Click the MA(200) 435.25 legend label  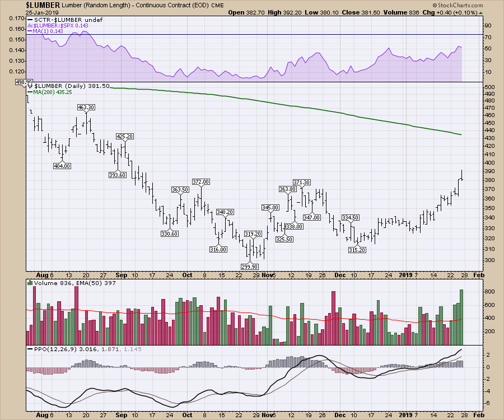pyautogui.click(x=50, y=92)
